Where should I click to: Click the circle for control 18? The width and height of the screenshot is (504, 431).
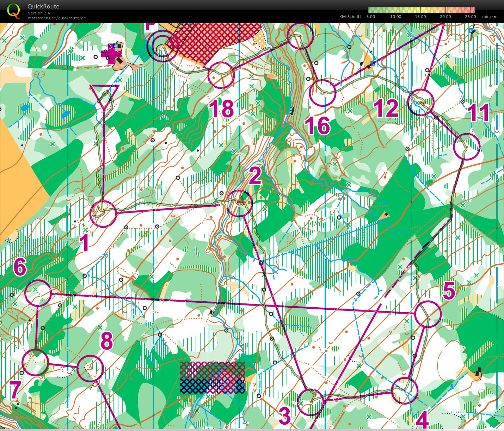[221, 75]
